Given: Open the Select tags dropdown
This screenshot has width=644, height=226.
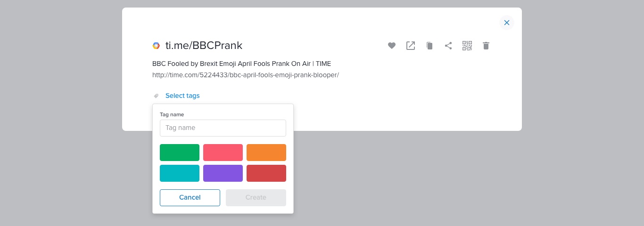Looking at the screenshot, I should click(x=182, y=96).
